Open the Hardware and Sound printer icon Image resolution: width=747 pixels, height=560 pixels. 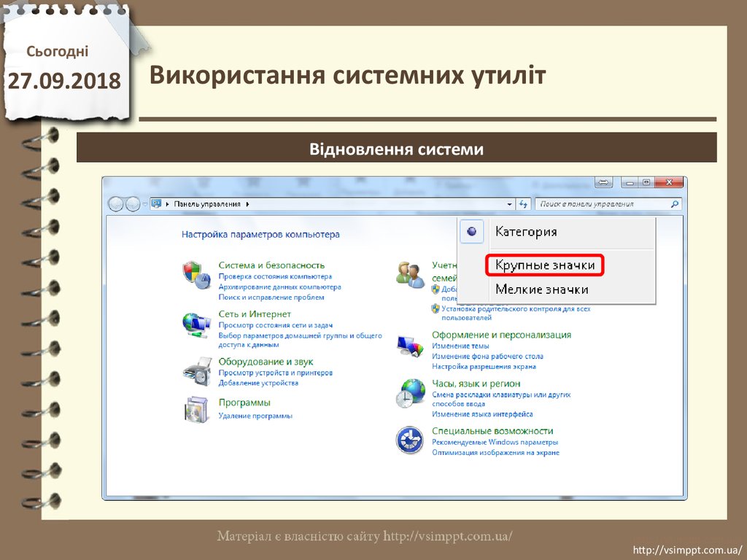click(196, 371)
